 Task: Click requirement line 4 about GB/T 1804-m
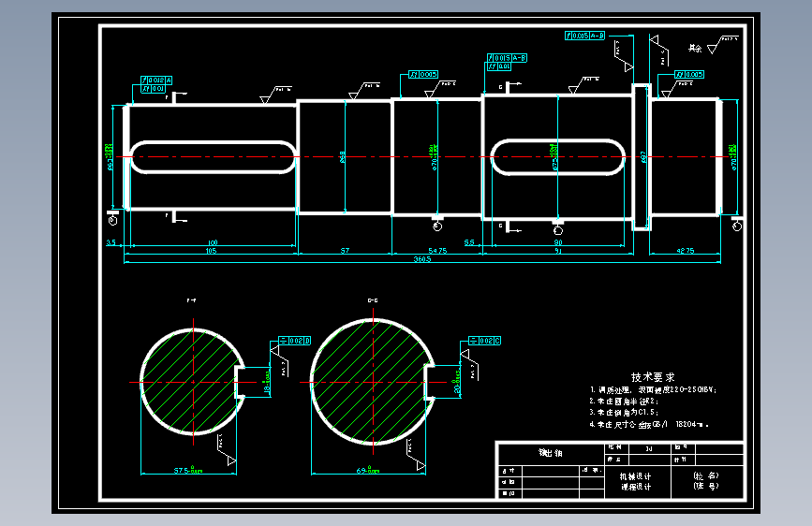(x=649, y=425)
